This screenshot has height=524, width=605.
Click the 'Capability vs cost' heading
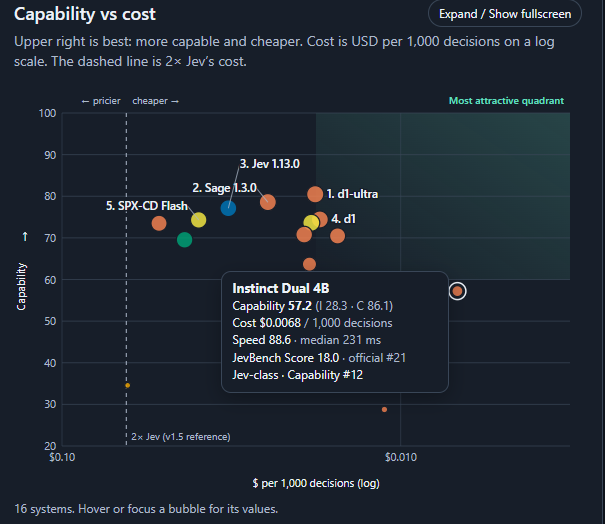click(x=85, y=14)
